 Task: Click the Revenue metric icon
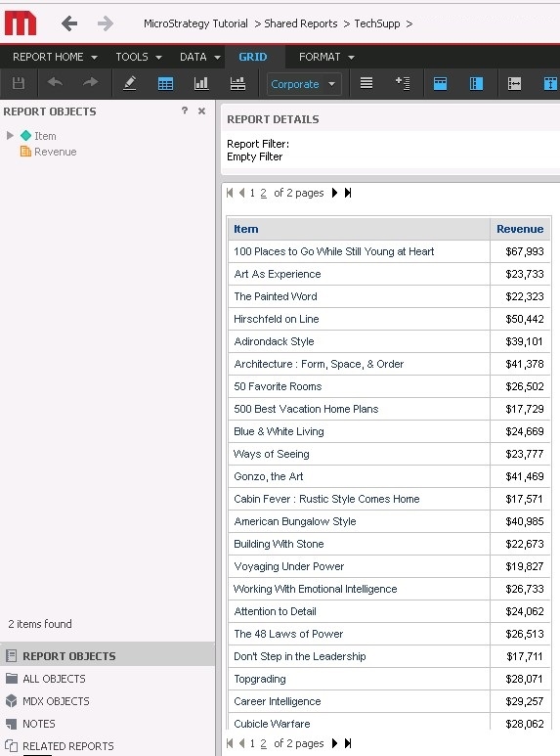point(25,152)
